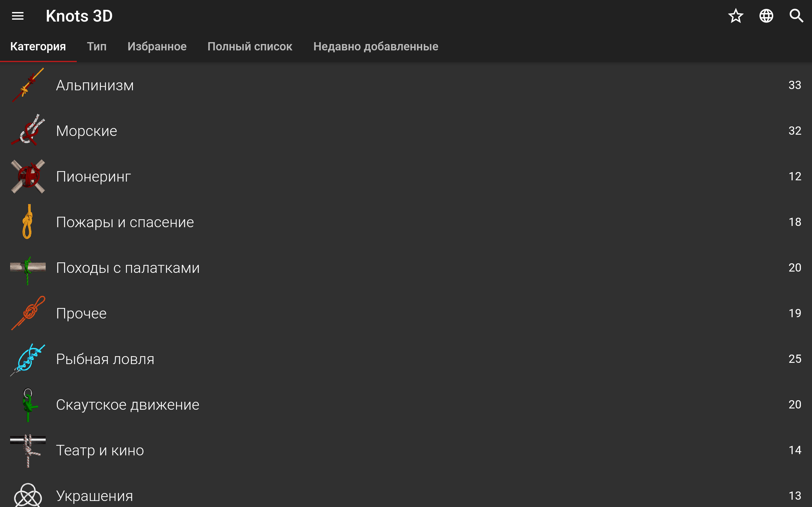Tap the Альпинизм knot thumbnail
This screenshot has width=812, height=507.
[28, 85]
